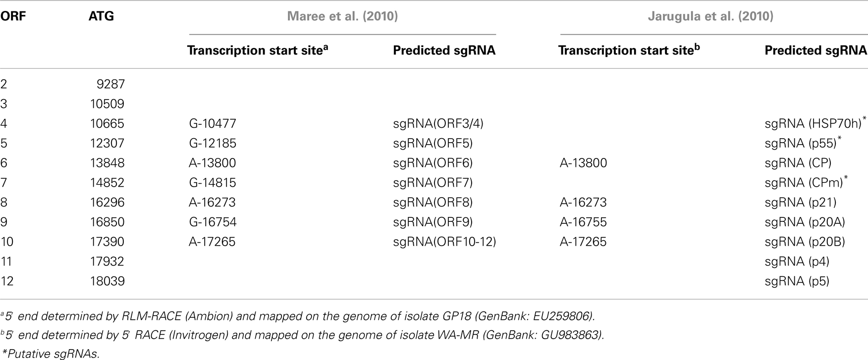Click the A-16755 start site
868x360 pixels.
[x=583, y=222]
